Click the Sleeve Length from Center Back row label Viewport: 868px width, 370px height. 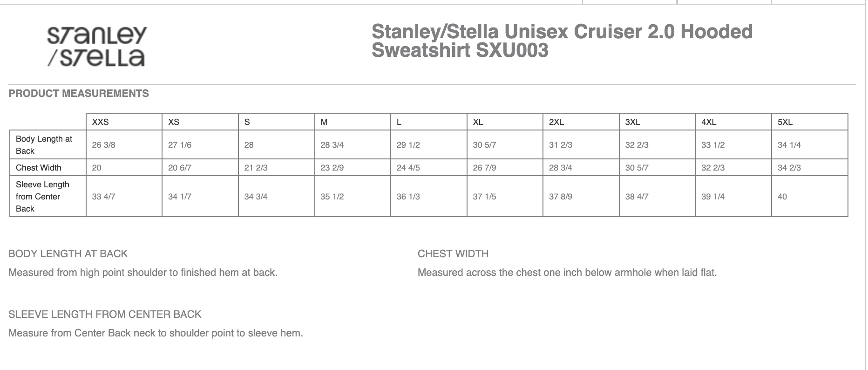[x=42, y=196]
